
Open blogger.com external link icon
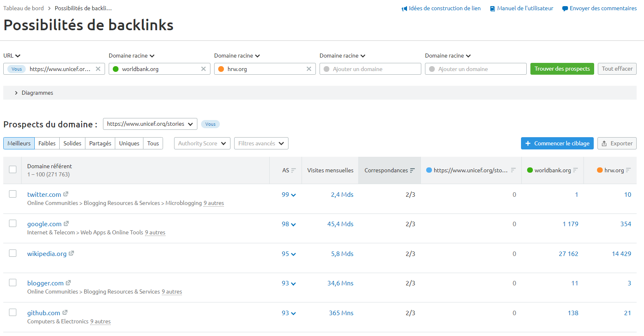[68, 283]
